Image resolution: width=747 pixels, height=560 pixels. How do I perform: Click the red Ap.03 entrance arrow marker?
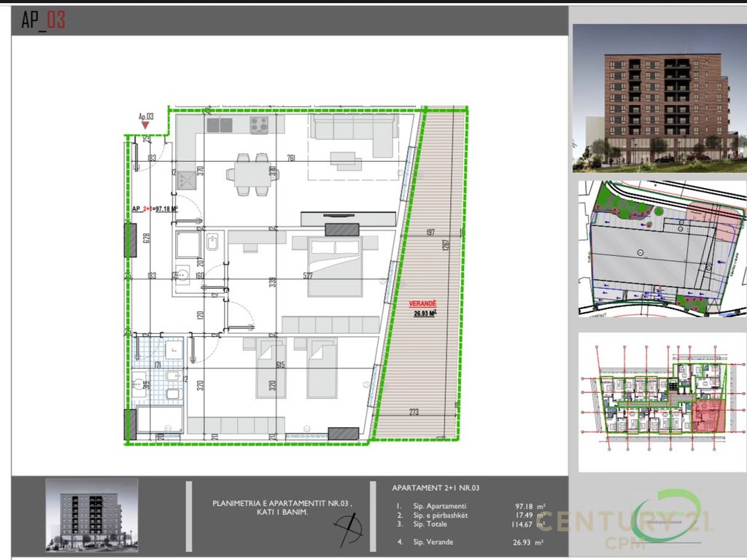pyautogui.click(x=145, y=125)
